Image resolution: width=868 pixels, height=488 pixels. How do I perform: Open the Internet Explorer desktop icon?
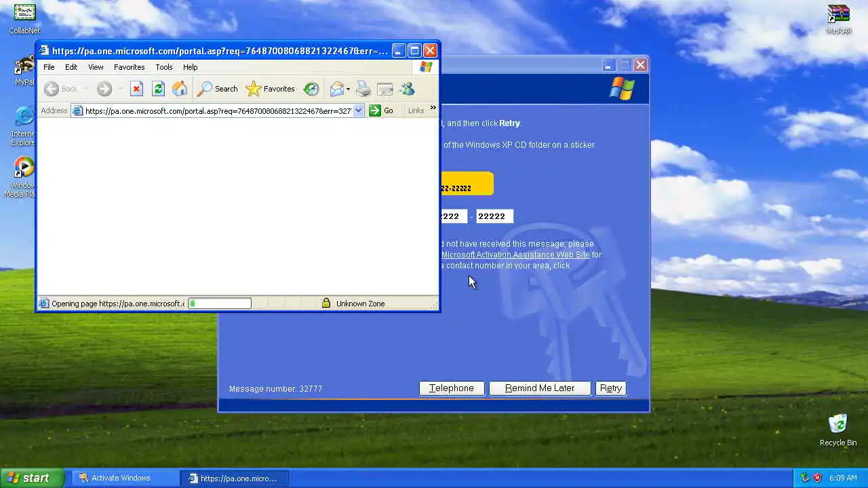pos(24,126)
